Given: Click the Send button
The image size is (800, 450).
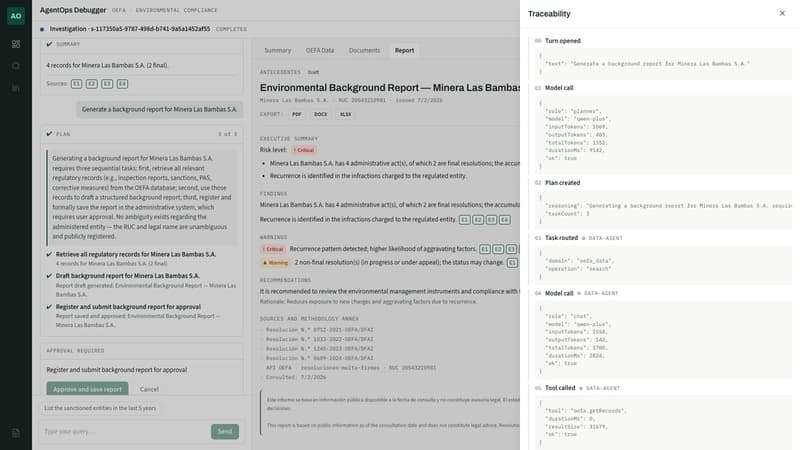Looking at the screenshot, I should click(224, 432).
